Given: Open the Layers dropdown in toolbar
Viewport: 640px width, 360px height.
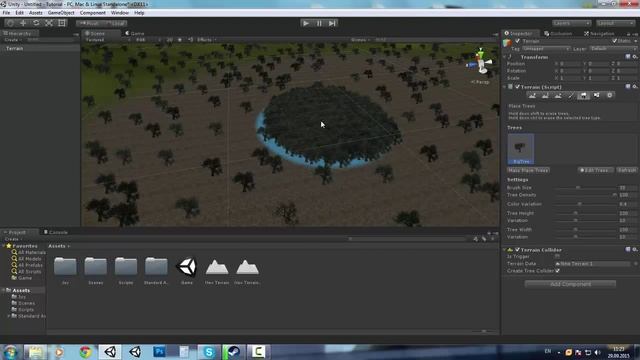Looking at the screenshot, I should (x=571, y=23).
